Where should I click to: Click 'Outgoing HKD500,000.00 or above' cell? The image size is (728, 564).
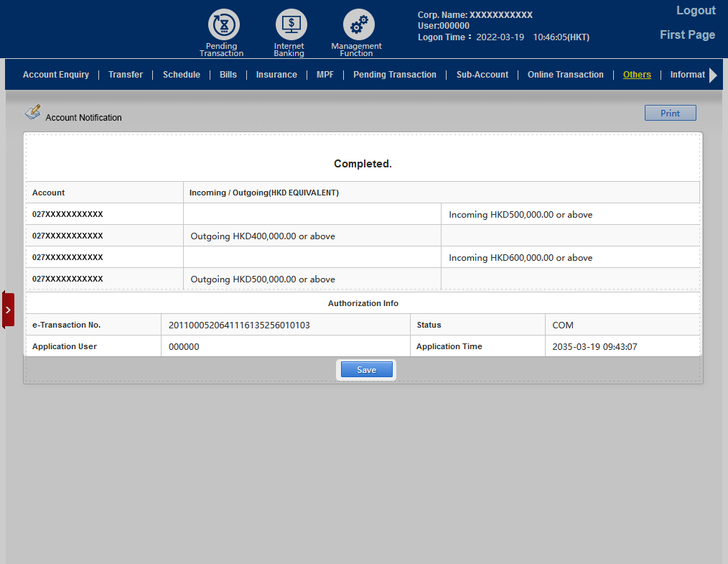pos(312,279)
